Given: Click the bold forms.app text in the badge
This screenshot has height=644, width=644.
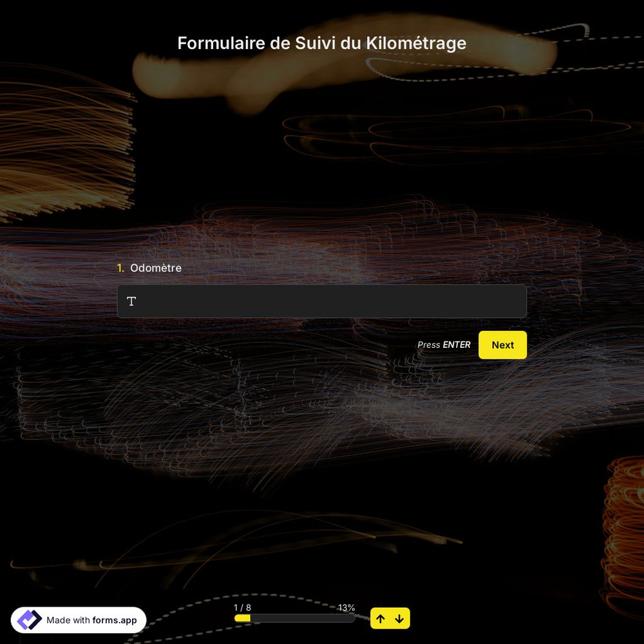Looking at the screenshot, I should [115, 620].
